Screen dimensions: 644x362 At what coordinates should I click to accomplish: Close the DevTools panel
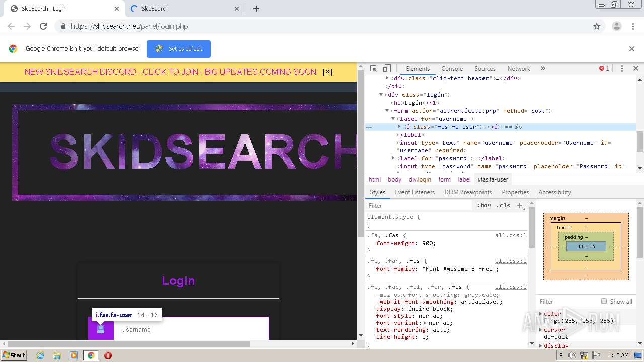[x=635, y=69]
